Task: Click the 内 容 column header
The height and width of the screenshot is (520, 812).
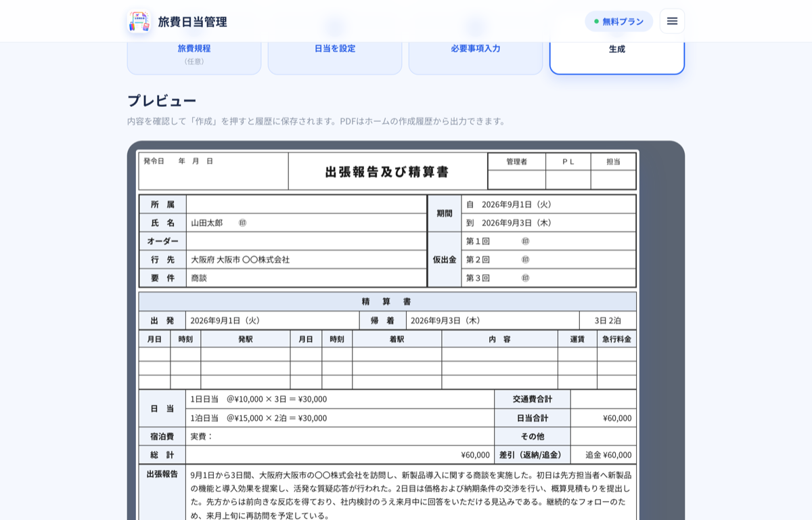Action: coord(500,339)
